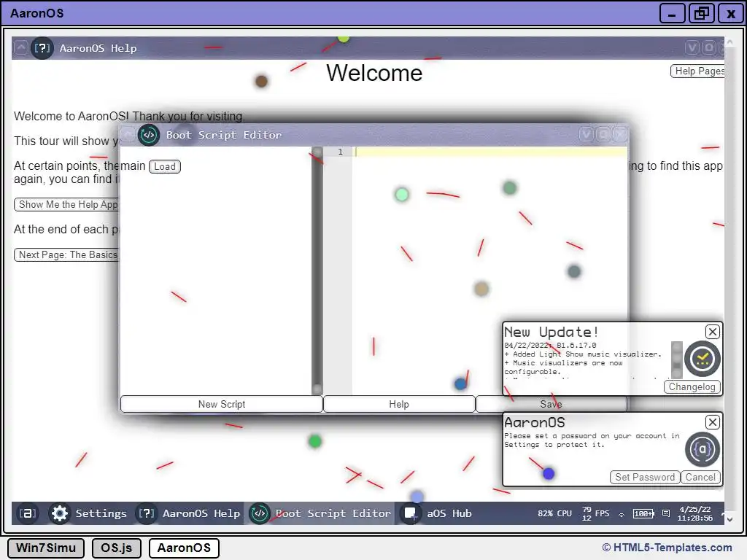The image size is (747, 560).
Task: Click the outer page vertical scrollbar
Action: 729,281
